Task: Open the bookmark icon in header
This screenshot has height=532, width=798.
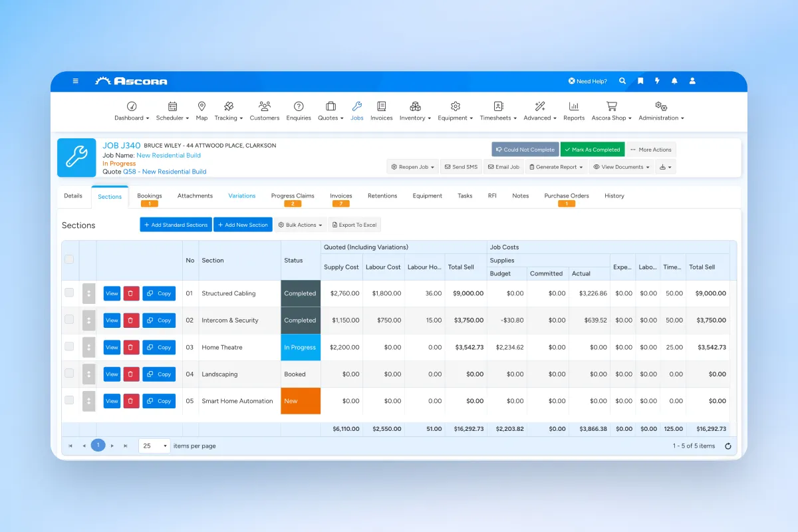Action: 640,81
